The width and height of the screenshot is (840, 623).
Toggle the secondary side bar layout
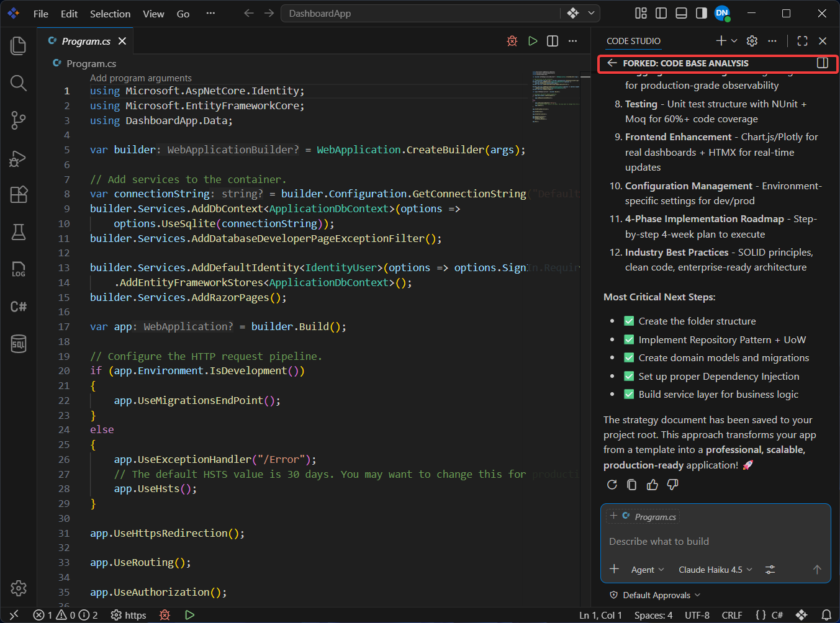[702, 13]
